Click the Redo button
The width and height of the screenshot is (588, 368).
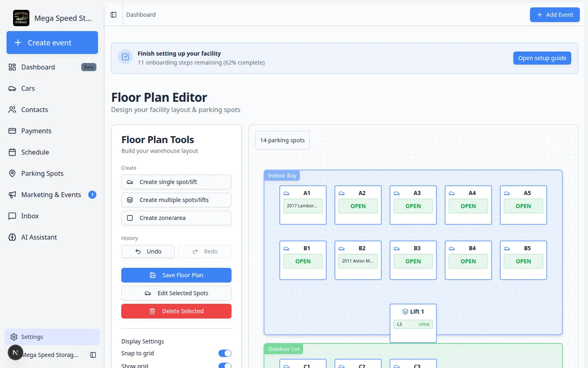click(205, 251)
